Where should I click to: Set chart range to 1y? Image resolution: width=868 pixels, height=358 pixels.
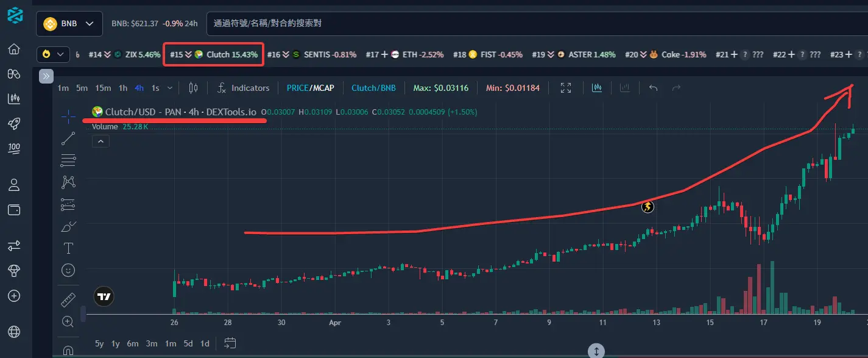pyautogui.click(x=116, y=343)
